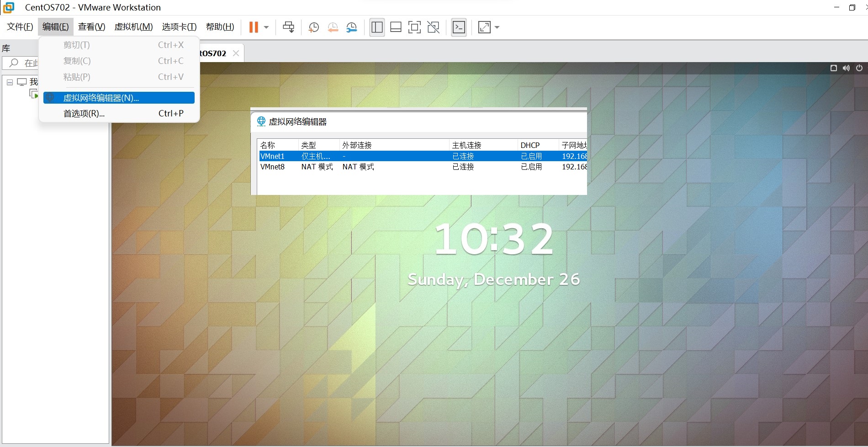This screenshot has height=447, width=868.
Task: Choose 剪切(T) in the edit menu
Action: (x=119, y=45)
